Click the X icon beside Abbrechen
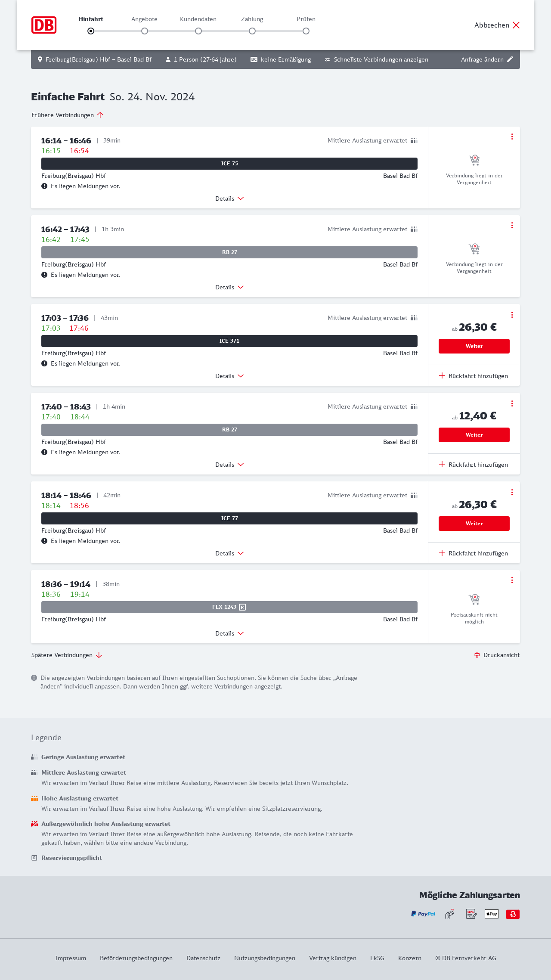This screenshot has height=980, width=551. tap(516, 25)
